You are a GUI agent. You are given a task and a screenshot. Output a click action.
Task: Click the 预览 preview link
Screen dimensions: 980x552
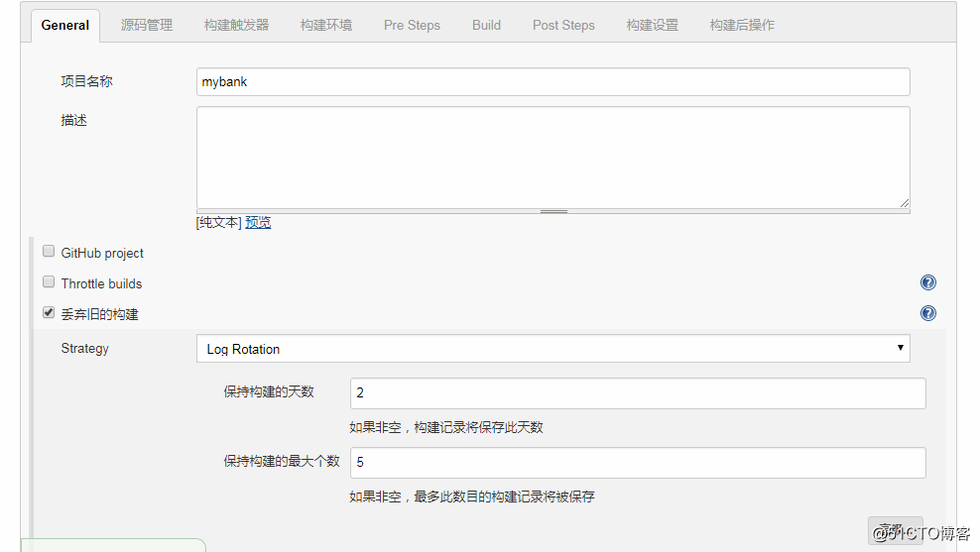click(x=258, y=222)
